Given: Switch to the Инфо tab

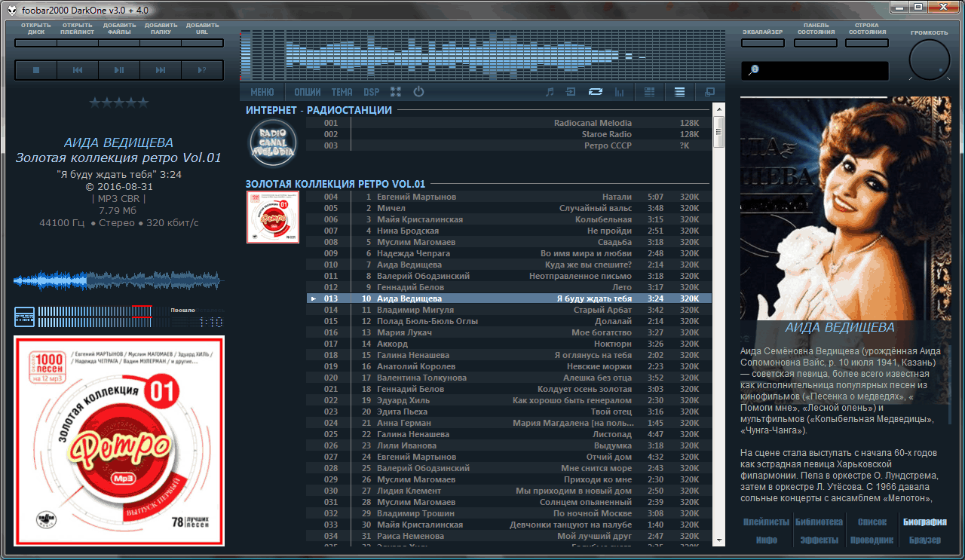Looking at the screenshot, I should [767, 540].
